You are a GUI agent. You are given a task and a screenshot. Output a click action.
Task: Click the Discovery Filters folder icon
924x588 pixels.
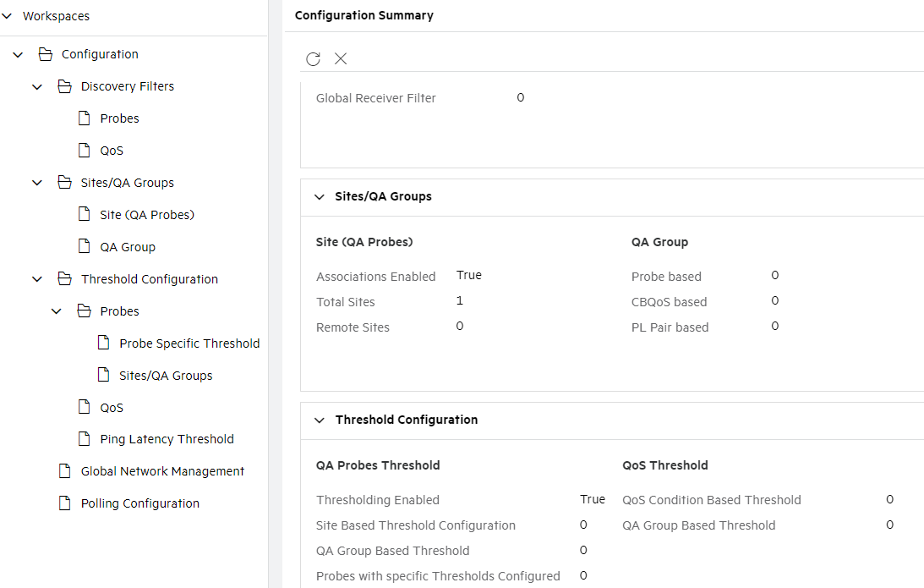click(x=65, y=85)
